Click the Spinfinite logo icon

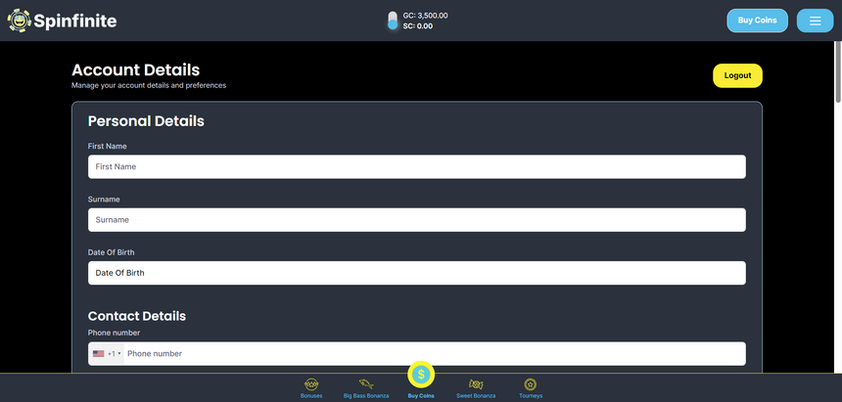click(x=19, y=20)
